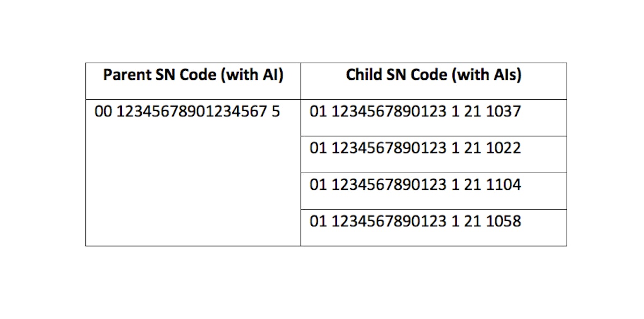Click the serial number 1058

[503, 221]
